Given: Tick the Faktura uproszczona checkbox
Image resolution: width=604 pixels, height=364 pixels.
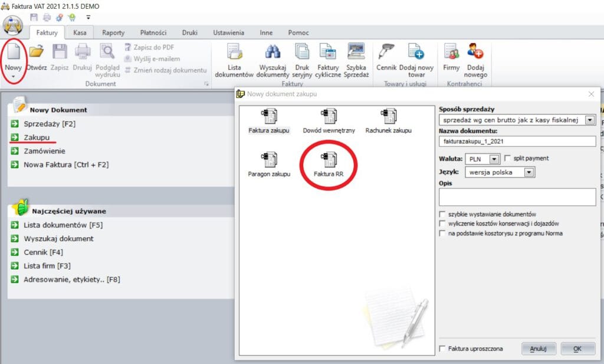Looking at the screenshot, I should coord(442,349).
